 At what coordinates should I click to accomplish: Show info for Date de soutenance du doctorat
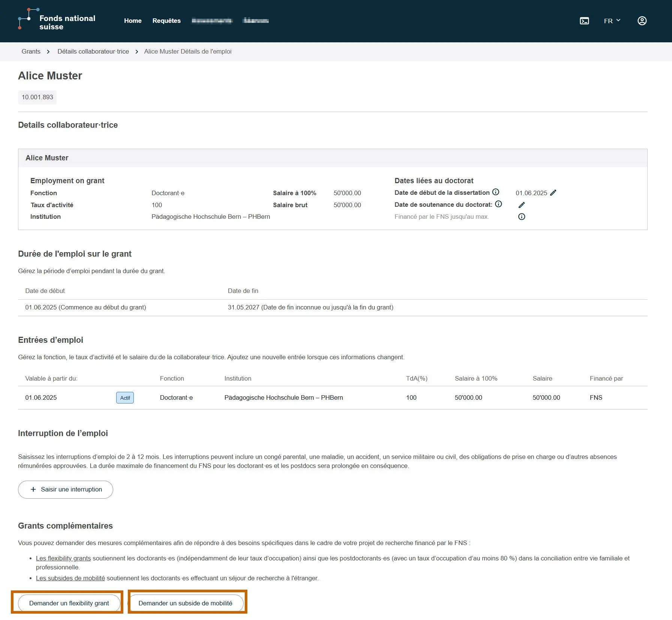click(x=498, y=204)
